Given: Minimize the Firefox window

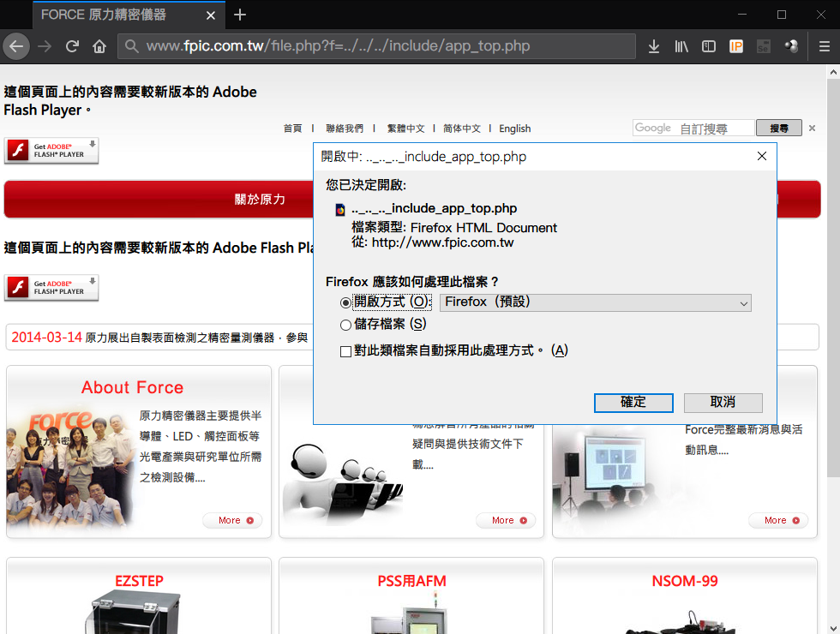Looking at the screenshot, I should click(x=742, y=15).
